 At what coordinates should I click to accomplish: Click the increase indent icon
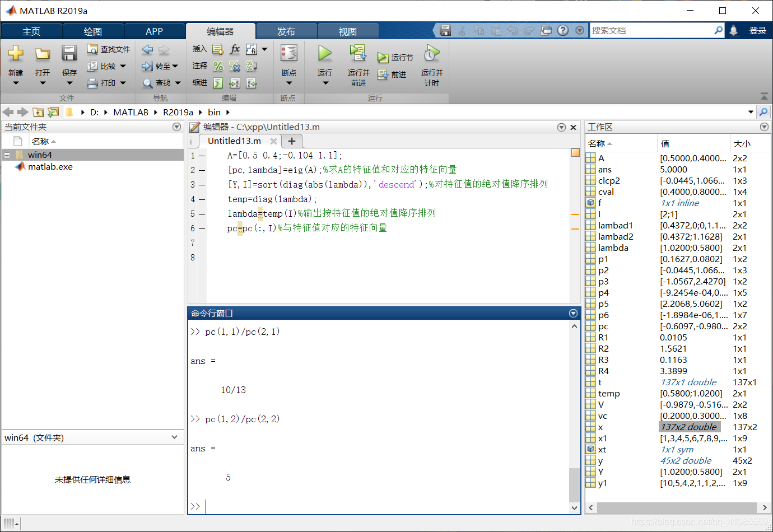tap(235, 83)
